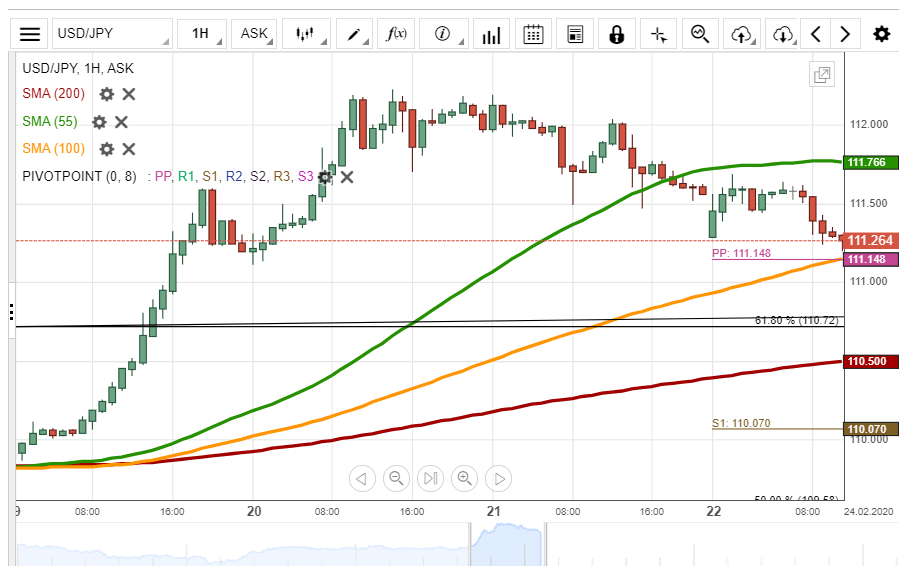This screenshot has width=903, height=573.
Task: Open the calendar date picker icon
Action: coord(533,34)
